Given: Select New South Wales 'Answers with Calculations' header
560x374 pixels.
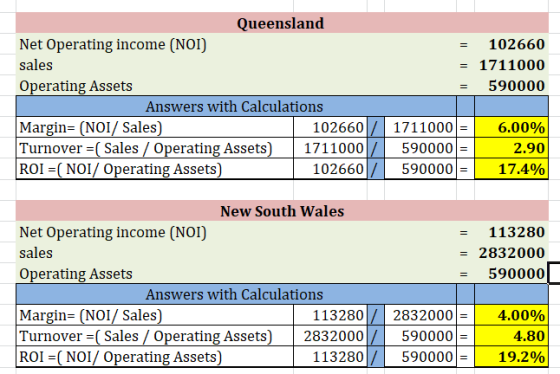Looking at the screenshot, I should point(236,294).
